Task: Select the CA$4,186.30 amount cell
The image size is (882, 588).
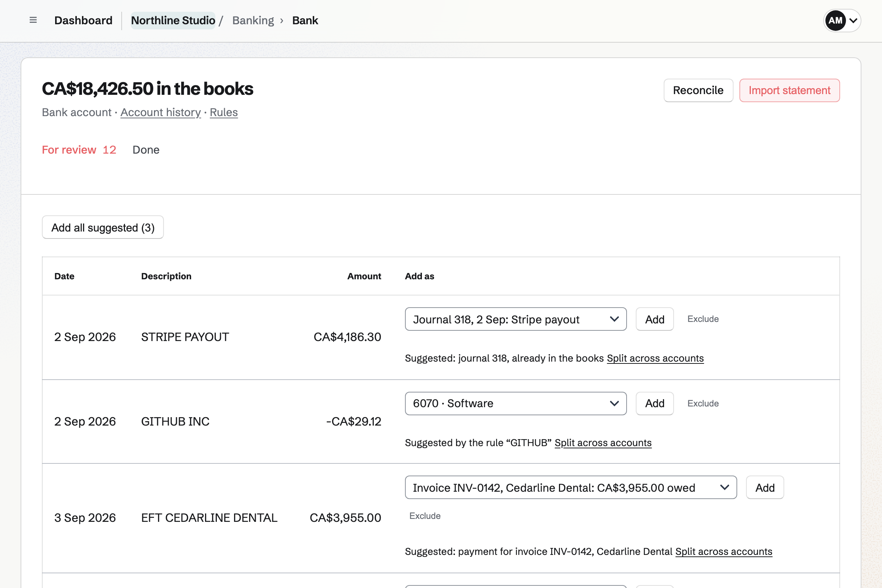Action: pyautogui.click(x=347, y=337)
